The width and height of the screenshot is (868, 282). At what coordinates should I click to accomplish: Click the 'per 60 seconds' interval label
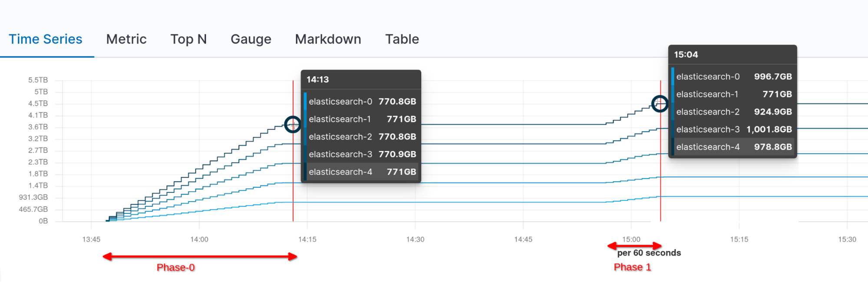[649, 253]
